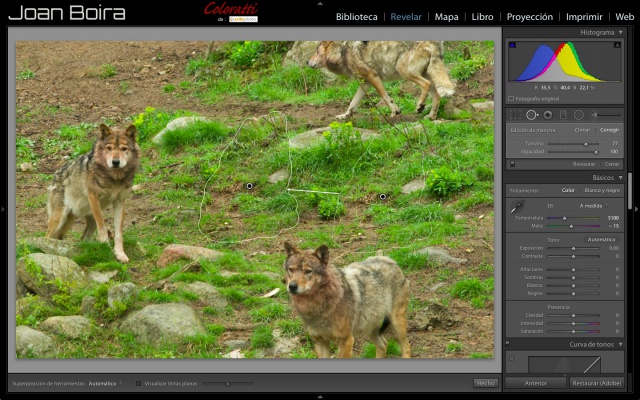Image resolution: width=640 pixels, height=400 pixels.
Task: Toggle the Curva de tonos panel switch
Action: pyautogui.click(x=508, y=344)
